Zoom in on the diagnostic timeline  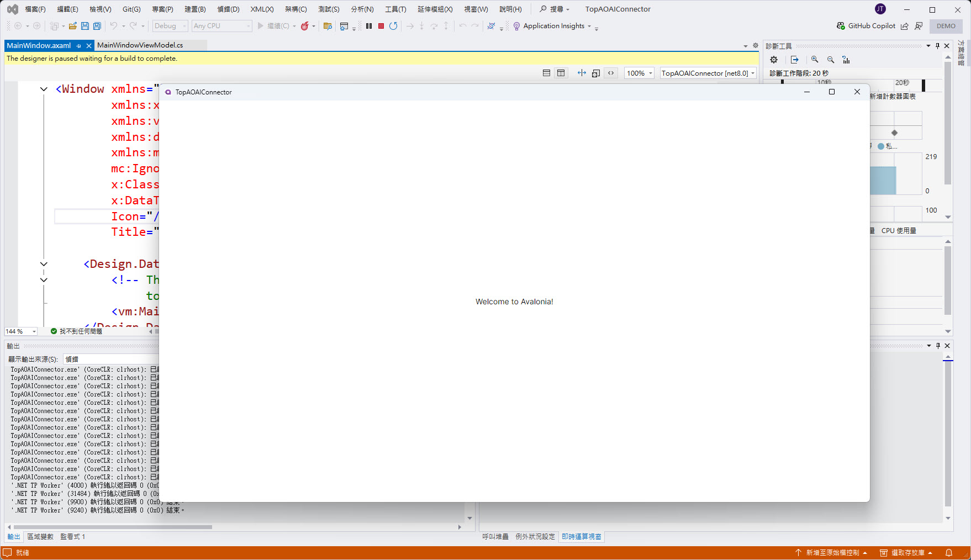click(x=815, y=60)
